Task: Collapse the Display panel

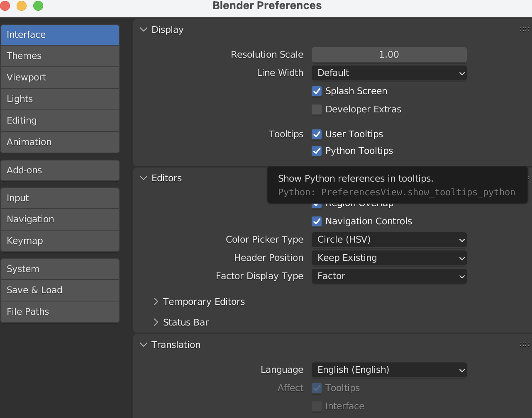Action: coord(144,30)
